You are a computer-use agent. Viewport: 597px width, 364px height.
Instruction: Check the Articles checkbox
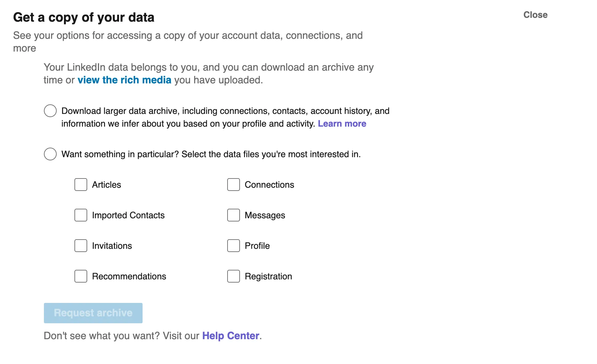pos(81,185)
